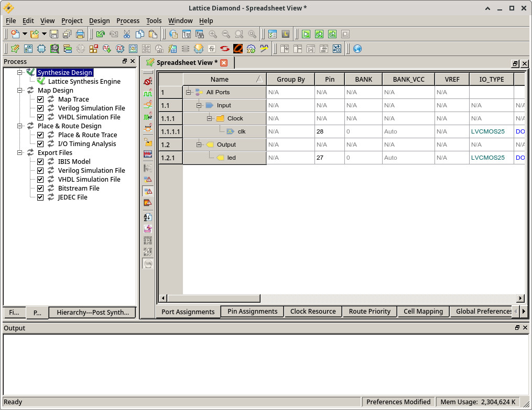The width and height of the screenshot is (532, 410).
Task: Switch to the Pin Assignments tab
Action: tap(252, 312)
